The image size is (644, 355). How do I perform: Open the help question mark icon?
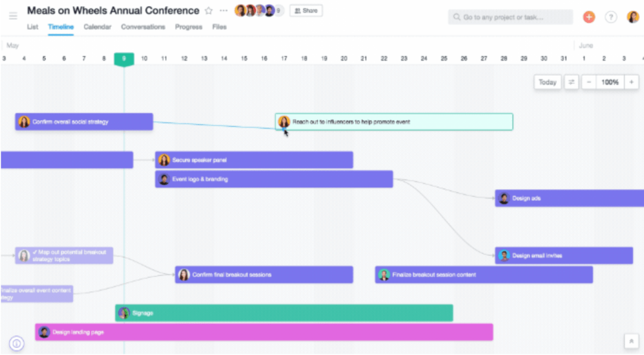(611, 17)
